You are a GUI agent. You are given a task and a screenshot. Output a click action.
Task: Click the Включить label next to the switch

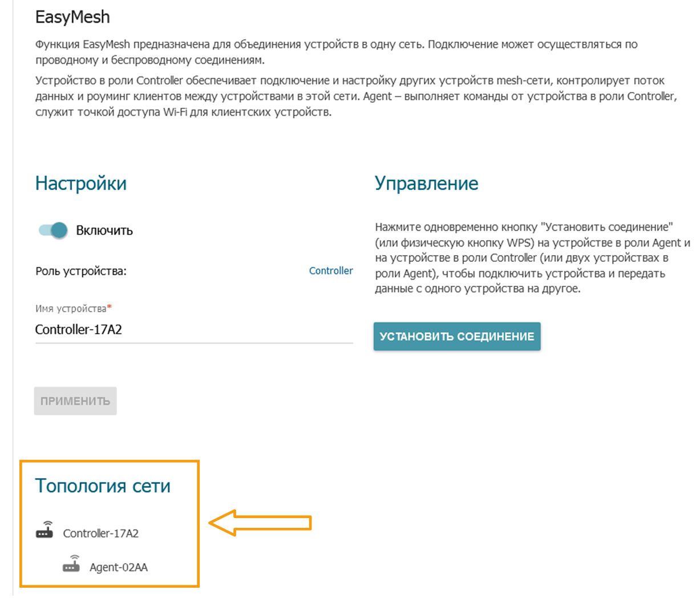104,231
